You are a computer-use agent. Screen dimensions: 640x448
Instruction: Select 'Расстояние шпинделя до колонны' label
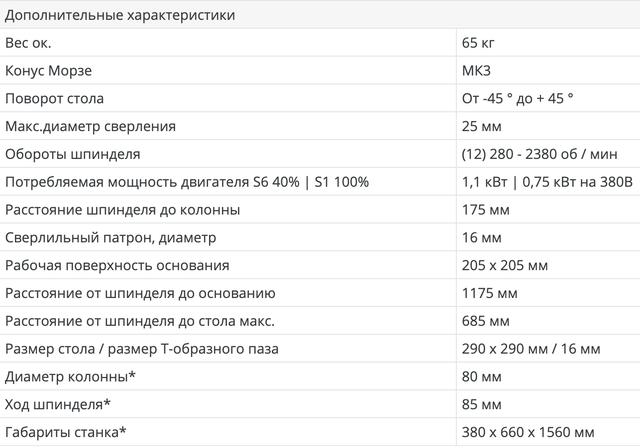click(122, 210)
